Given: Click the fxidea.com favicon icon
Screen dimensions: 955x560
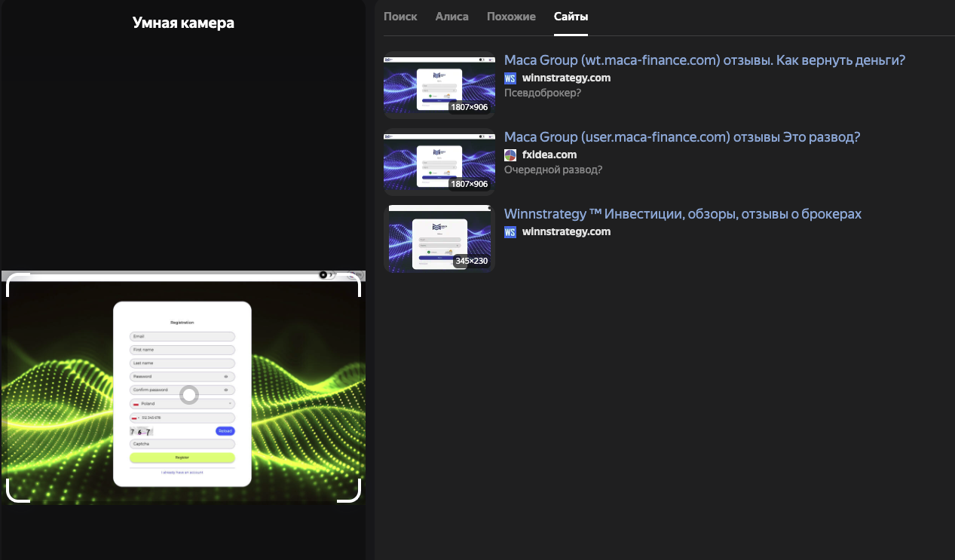Looking at the screenshot, I should coord(510,155).
